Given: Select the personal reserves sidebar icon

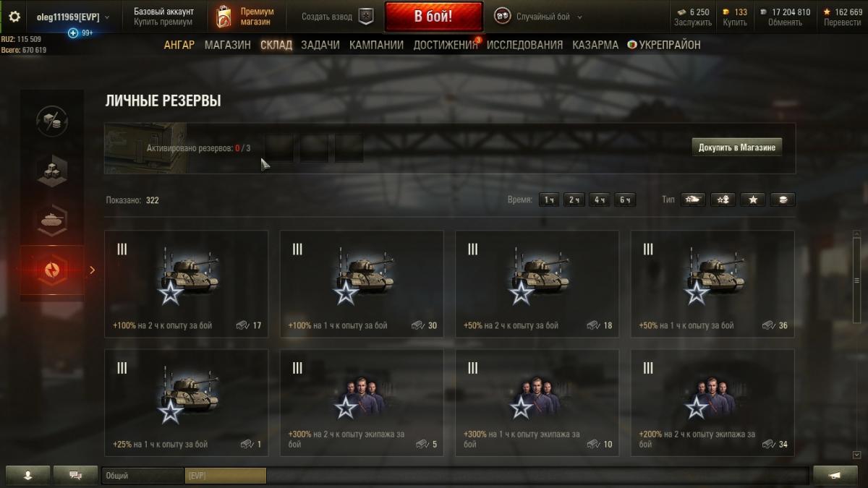Looking at the screenshot, I should point(52,270).
